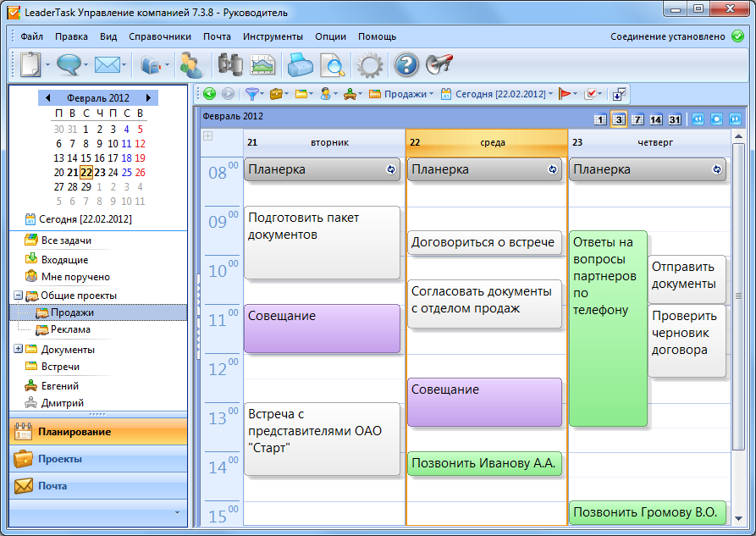Expand the Документы tree node
This screenshot has height=536, width=756.
click(x=18, y=348)
